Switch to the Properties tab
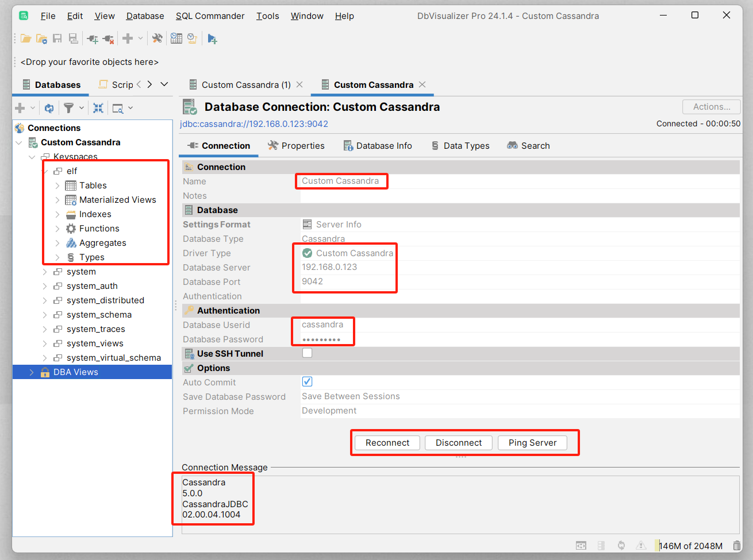 tap(296, 146)
